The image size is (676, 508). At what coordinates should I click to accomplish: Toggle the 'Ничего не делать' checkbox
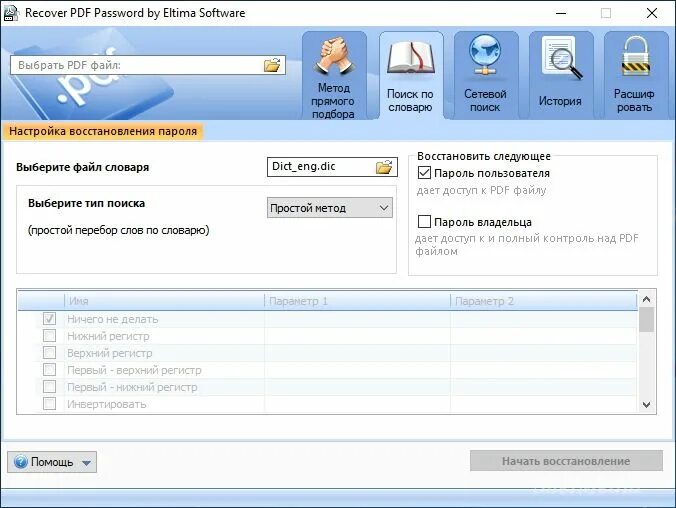(x=50, y=319)
